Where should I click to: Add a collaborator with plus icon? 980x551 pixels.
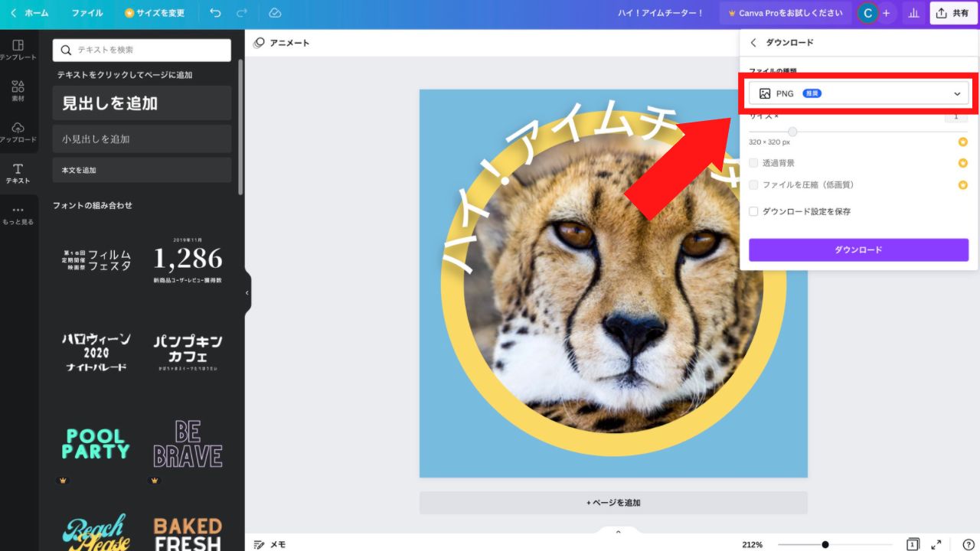(887, 13)
